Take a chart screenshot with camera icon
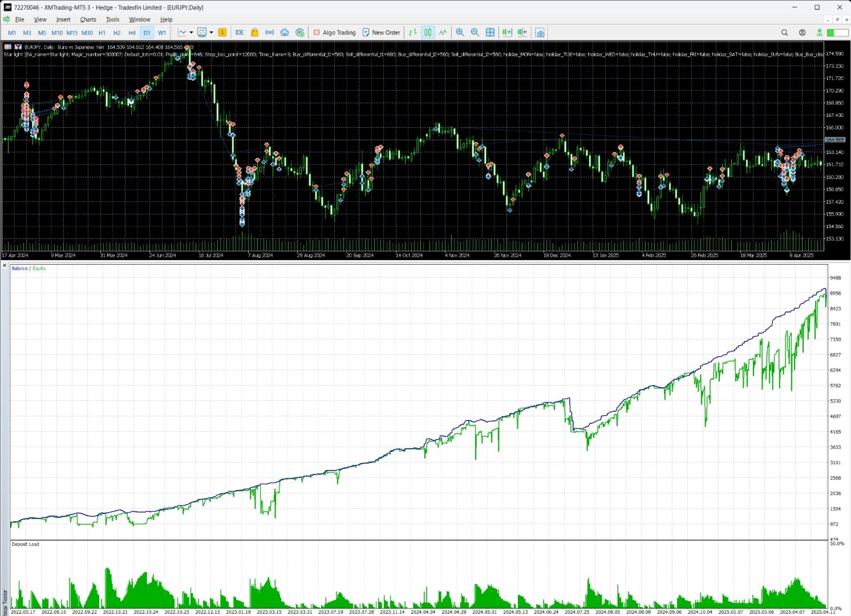 [x=540, y=33]
